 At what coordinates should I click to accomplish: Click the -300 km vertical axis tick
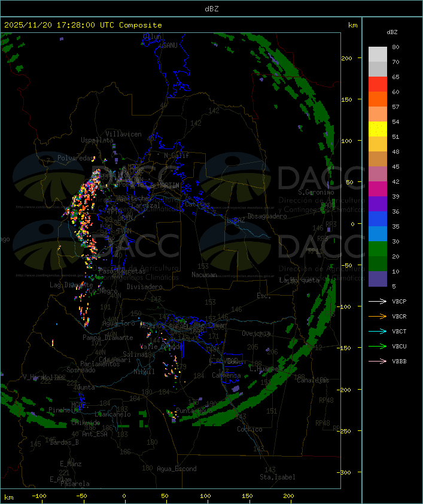[345, 472]
